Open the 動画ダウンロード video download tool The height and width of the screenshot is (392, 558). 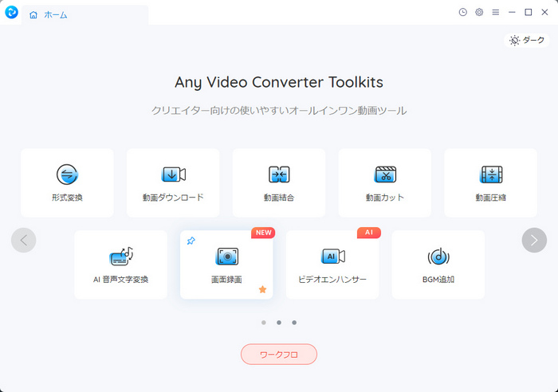coord(173,182)
